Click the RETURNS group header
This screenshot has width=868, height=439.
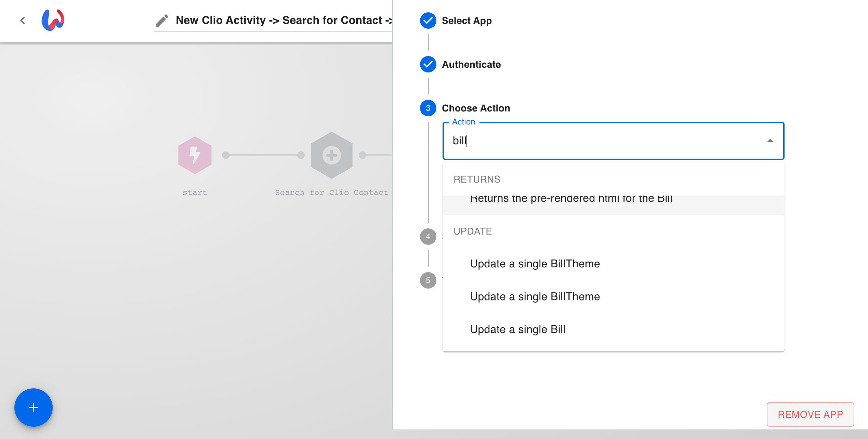tap(477, 179)
